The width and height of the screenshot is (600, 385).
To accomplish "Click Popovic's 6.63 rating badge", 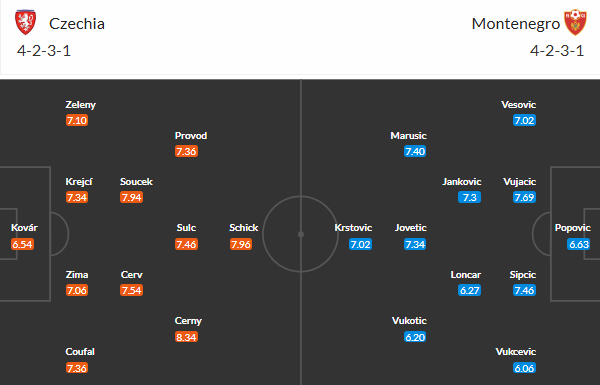I will point(579,244).
